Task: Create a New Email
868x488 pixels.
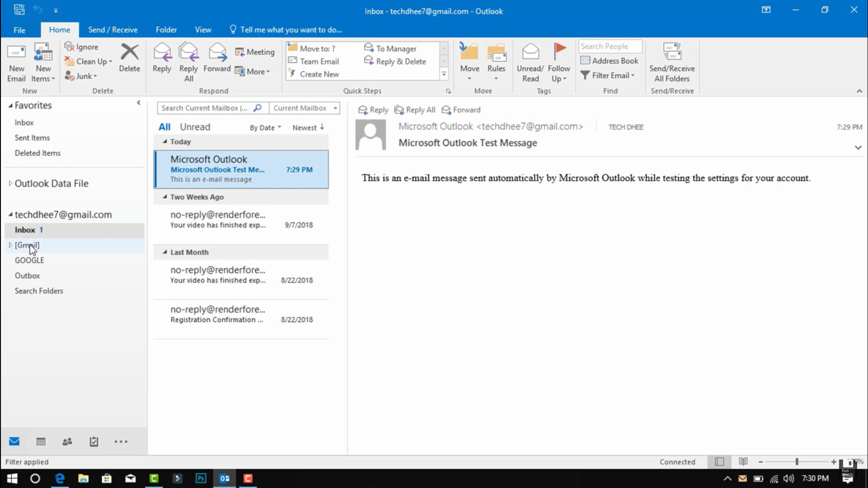Action: point(16,63)
